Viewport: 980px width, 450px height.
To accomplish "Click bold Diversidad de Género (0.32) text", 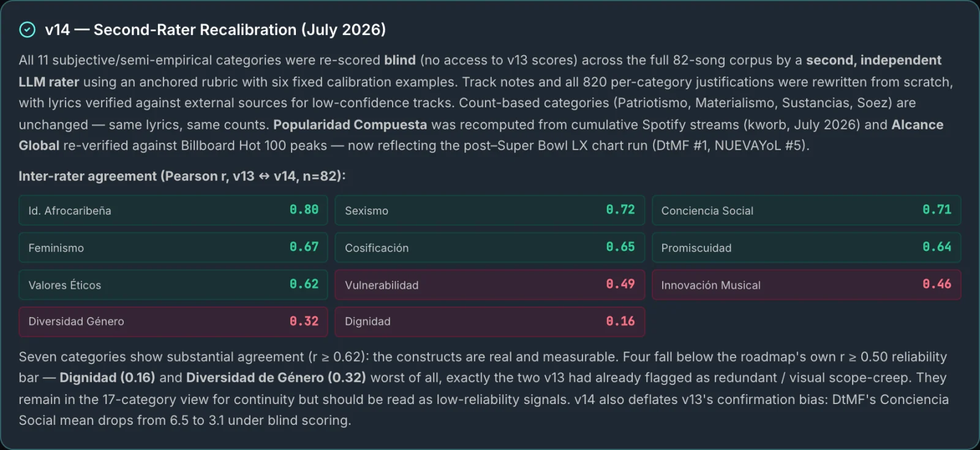I will click(x=276, y=378).
